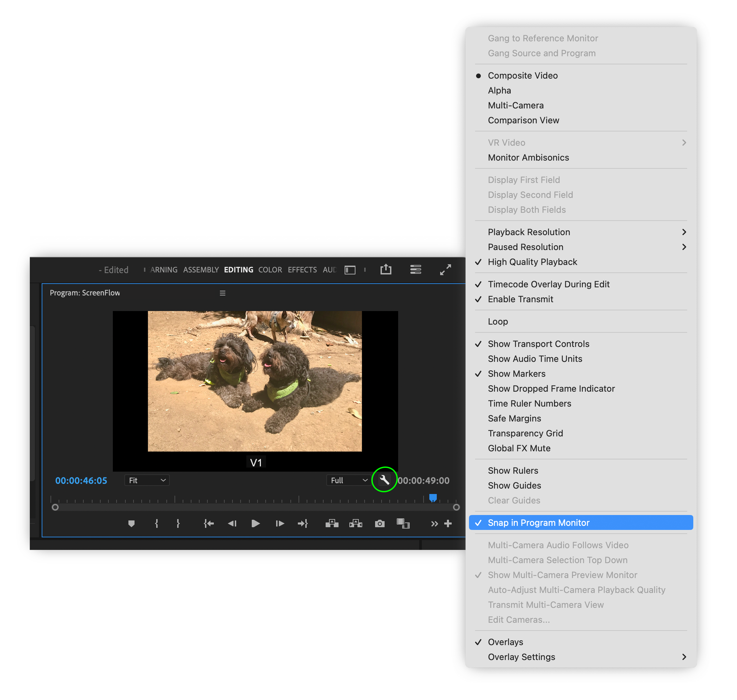The image size is (737, 700).
Task: Open the Button Editor plus icon
Action: pyautogui.click(x=448, y=524)
